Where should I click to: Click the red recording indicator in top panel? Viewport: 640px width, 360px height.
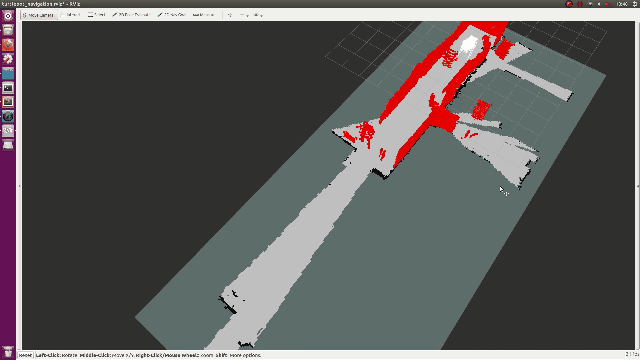pyautogui.click(x=569, y=4)
